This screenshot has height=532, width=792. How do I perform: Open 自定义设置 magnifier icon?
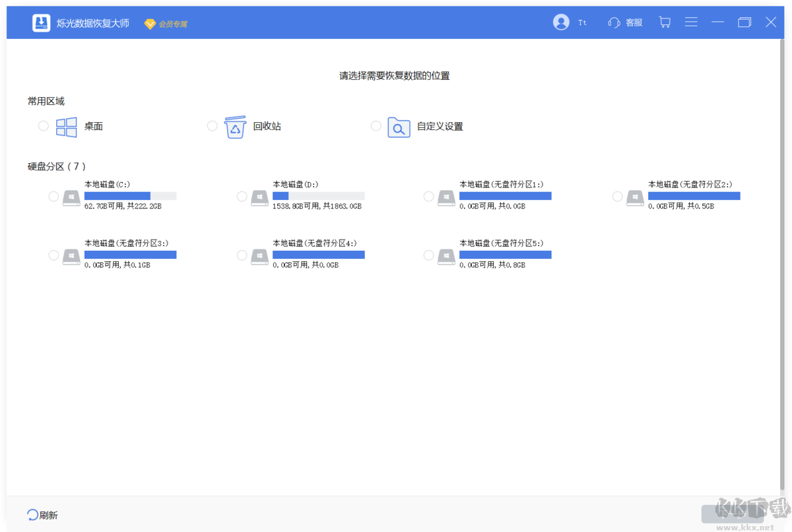coord(399,127)
